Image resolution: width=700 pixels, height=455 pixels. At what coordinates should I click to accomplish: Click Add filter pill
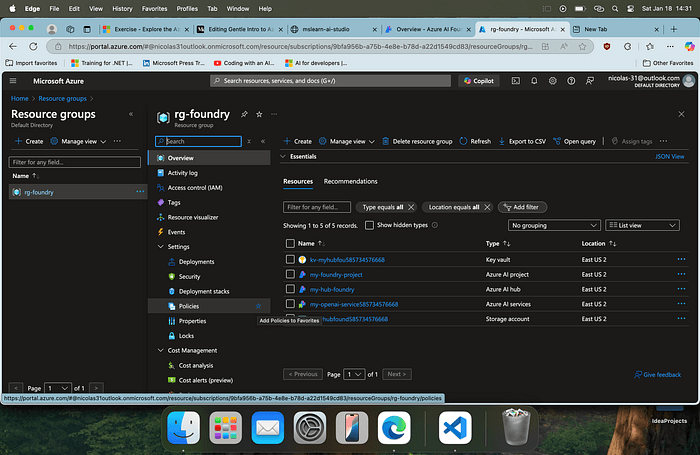pos(522,207)
